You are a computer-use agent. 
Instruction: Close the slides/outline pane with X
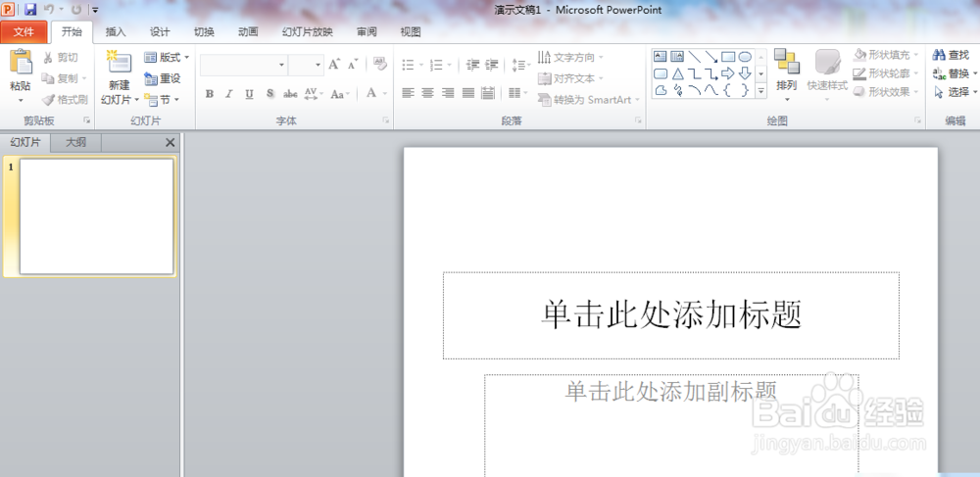(170, 142)
